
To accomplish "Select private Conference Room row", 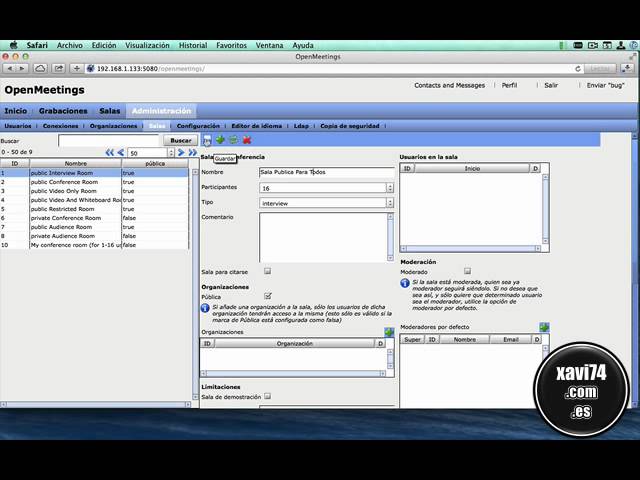I will (94, 218).
